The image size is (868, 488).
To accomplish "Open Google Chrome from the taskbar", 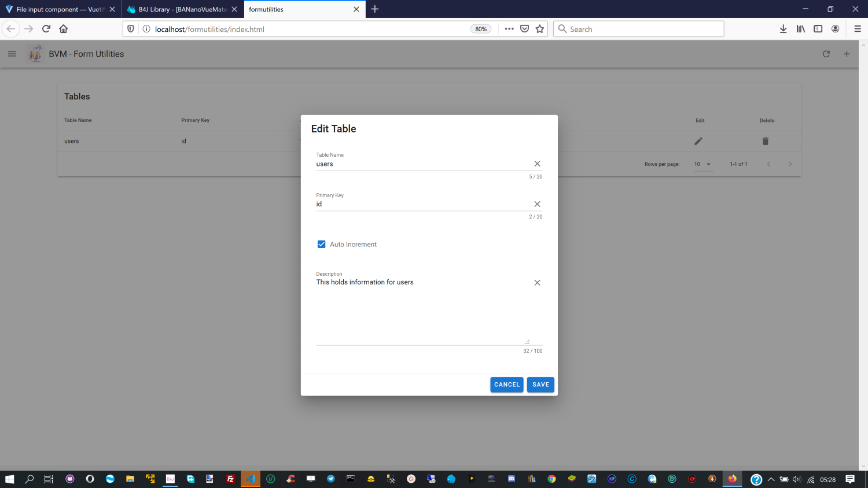I will 551,479.
